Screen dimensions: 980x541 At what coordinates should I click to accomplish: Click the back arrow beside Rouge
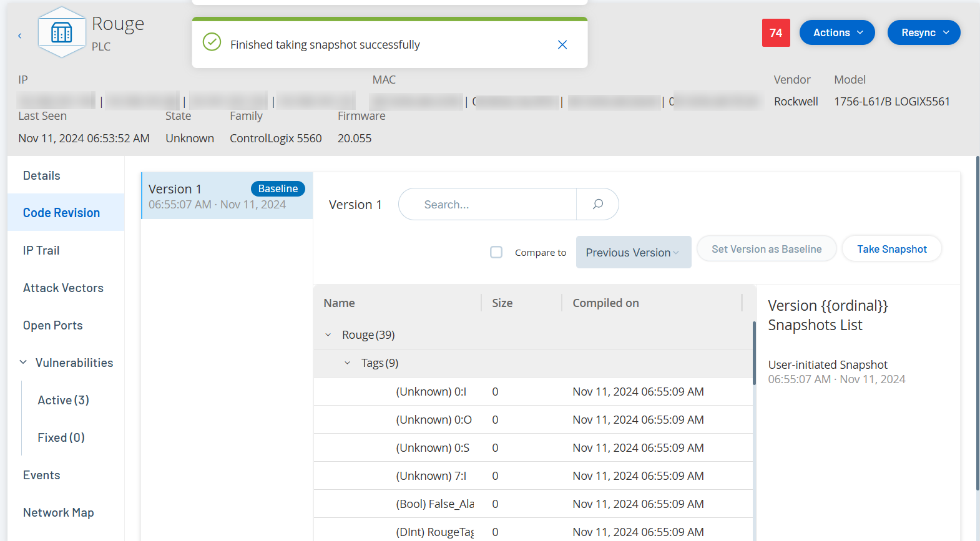coord(20,36)
